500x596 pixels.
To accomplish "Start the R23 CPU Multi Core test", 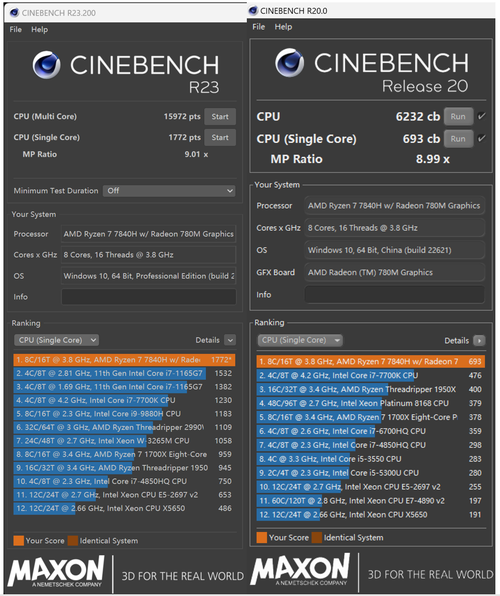I will tap(220, 117).
